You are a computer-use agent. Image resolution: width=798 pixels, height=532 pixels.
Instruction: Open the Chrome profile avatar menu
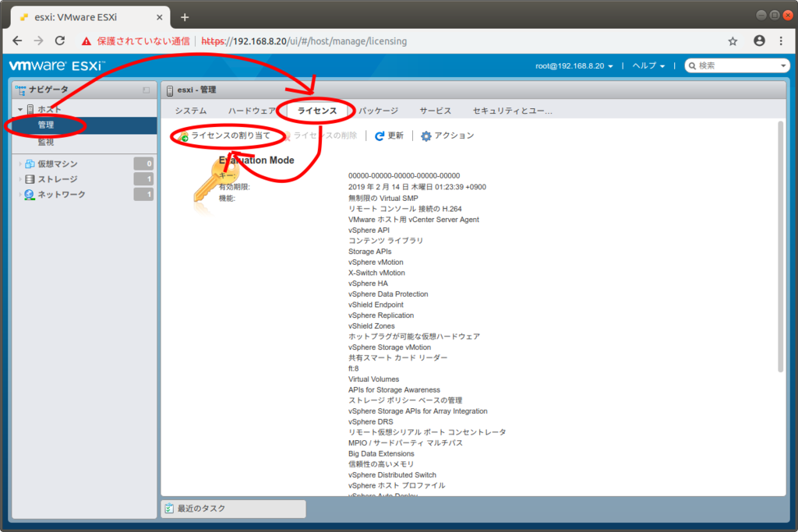(x=759, y=41)
